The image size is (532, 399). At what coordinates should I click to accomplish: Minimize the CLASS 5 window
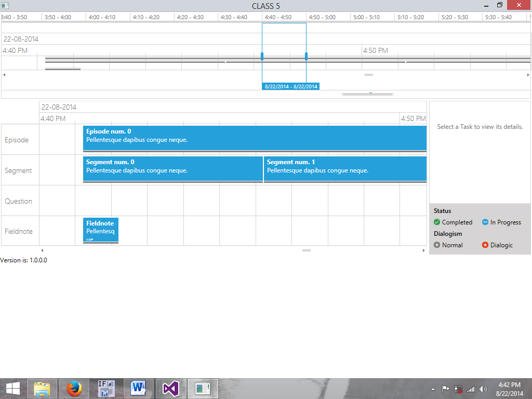click(x=486, y=5)
